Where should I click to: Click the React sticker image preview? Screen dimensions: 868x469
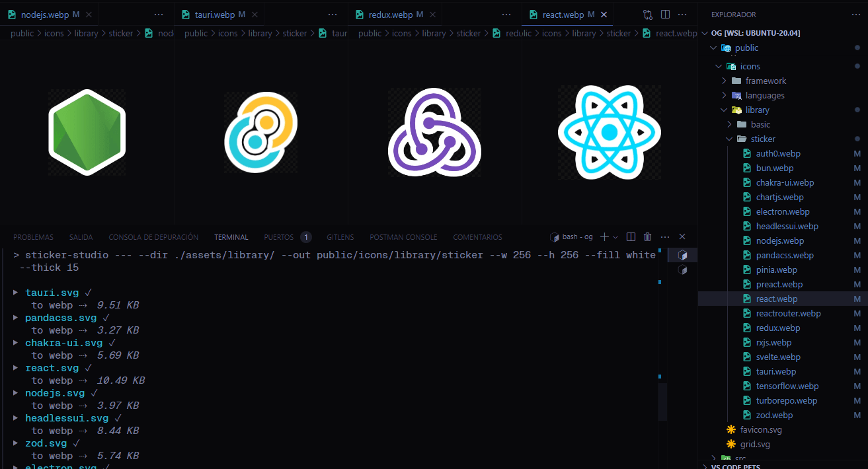click(x=609, y=132)
